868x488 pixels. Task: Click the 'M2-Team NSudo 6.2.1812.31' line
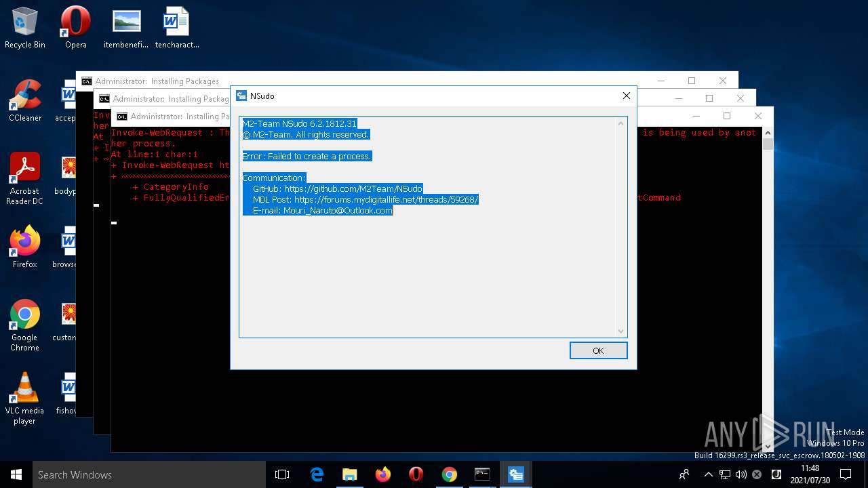299,123
